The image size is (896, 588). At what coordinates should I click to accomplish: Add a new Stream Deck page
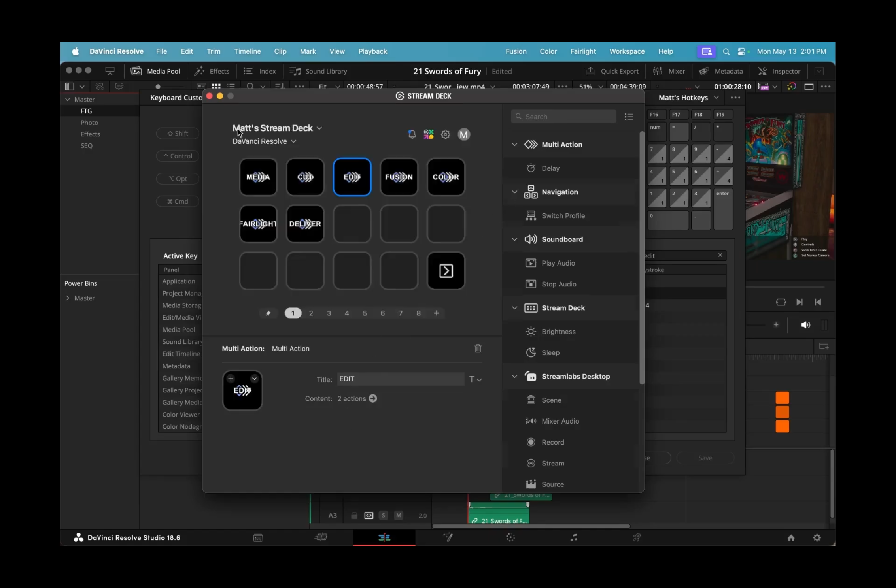tap(437, 313)
